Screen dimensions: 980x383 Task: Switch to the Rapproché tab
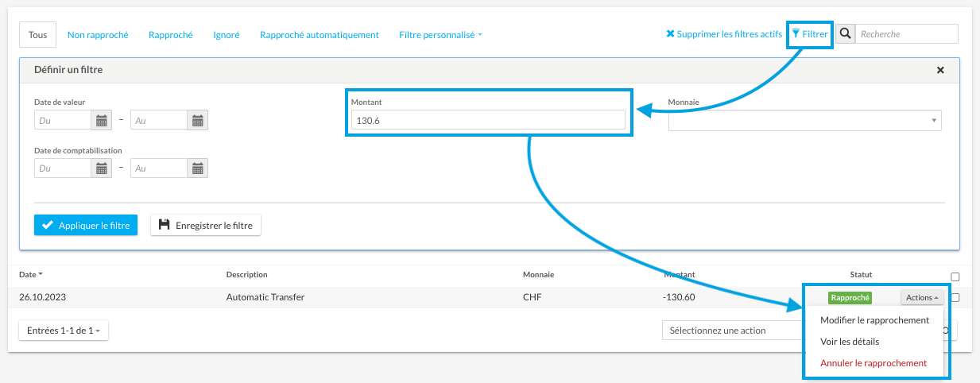[171, 35]
